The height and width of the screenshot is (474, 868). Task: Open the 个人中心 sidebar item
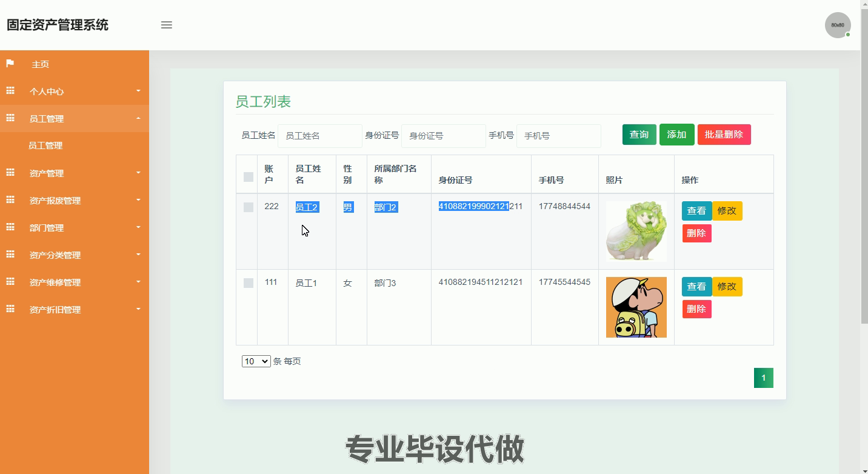pos(75,92)
